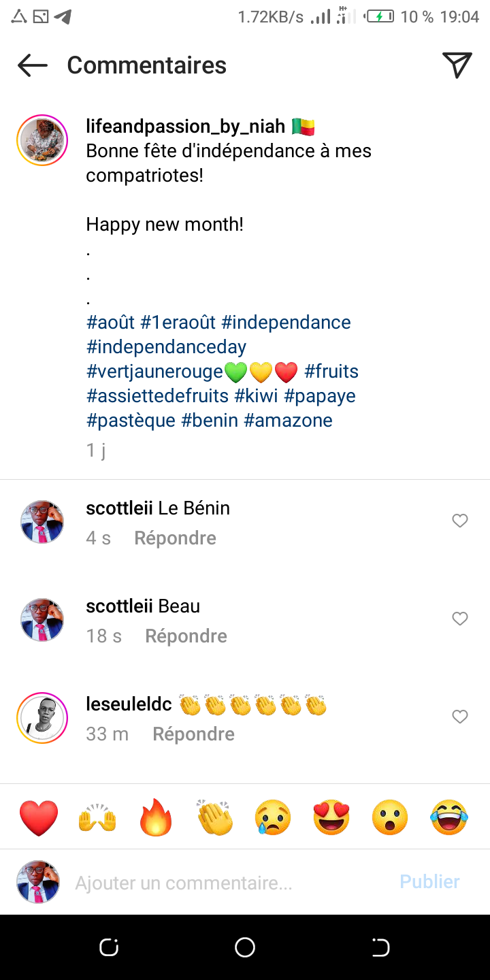Insert raised hands emoji reaction
The image size is (490, 980).
(97, 817)
